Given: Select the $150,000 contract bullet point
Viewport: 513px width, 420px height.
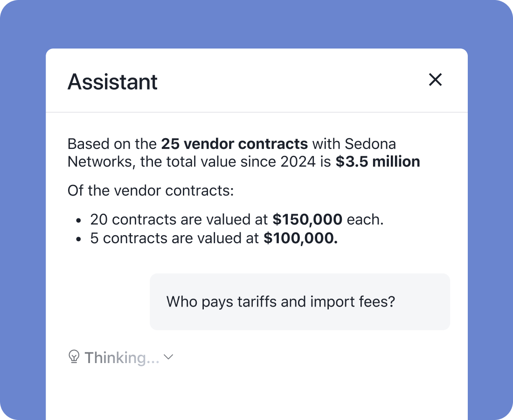Looking at the screenshot, I should [236, 219].
